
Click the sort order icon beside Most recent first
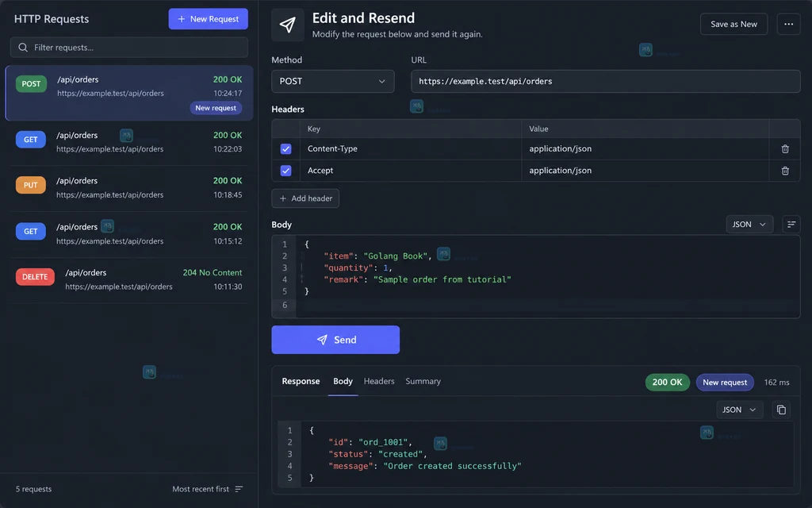pyautogui.click(x=239, y=489)
